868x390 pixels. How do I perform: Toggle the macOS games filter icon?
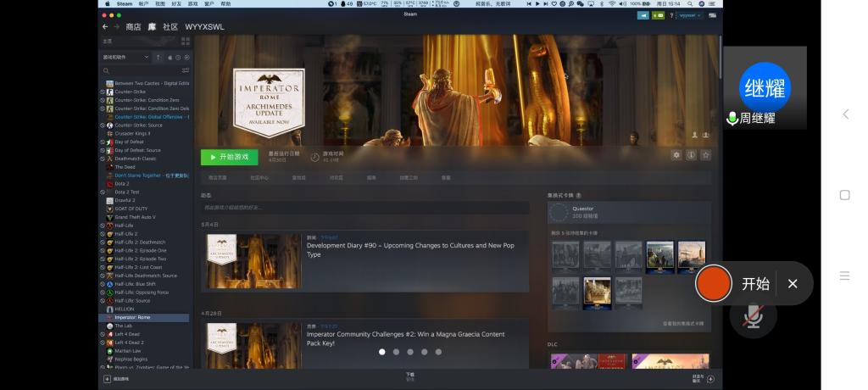tap(170, 57)
